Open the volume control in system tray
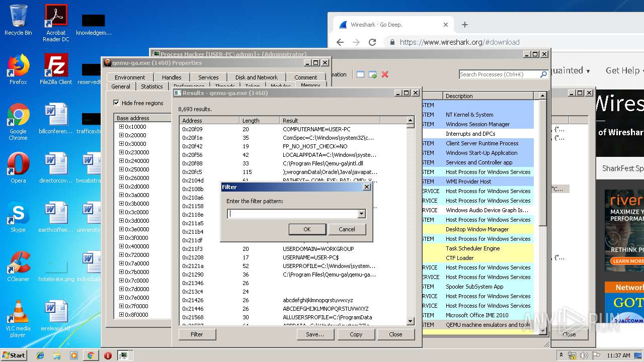Screen dimensions: 644x362 tap(584, 355)
